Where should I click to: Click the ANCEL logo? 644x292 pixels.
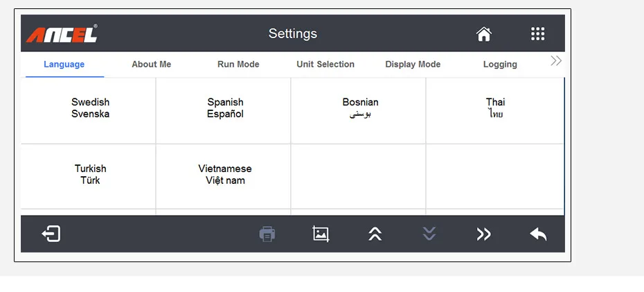62,34
